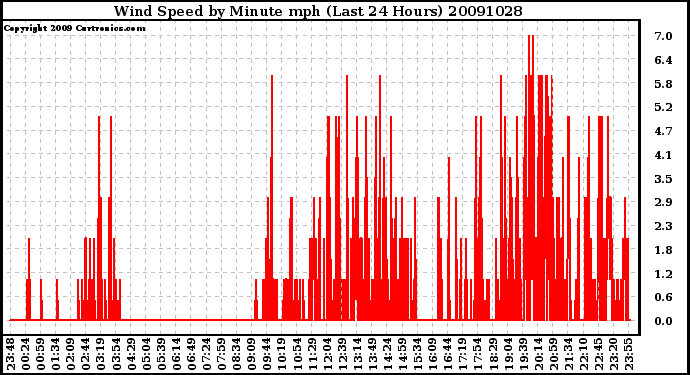Click the 07:59 time label
The image size is (690, 375).
tap(221, 354)
